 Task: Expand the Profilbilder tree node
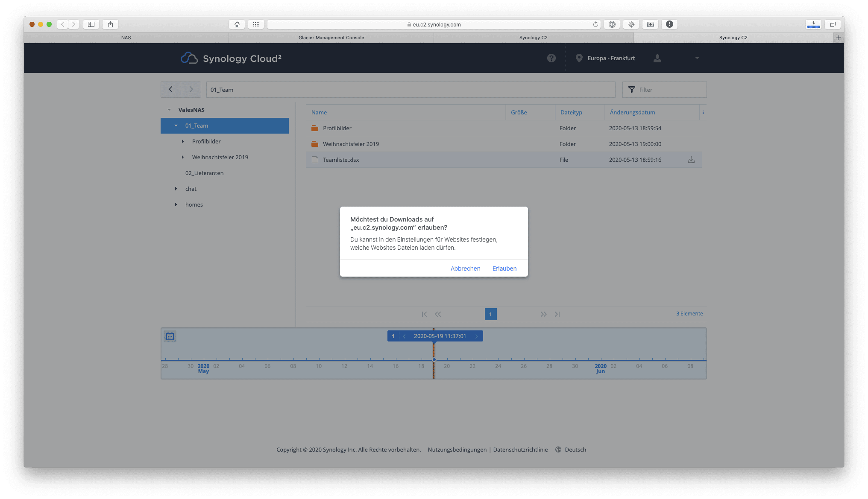coord(183,141)
